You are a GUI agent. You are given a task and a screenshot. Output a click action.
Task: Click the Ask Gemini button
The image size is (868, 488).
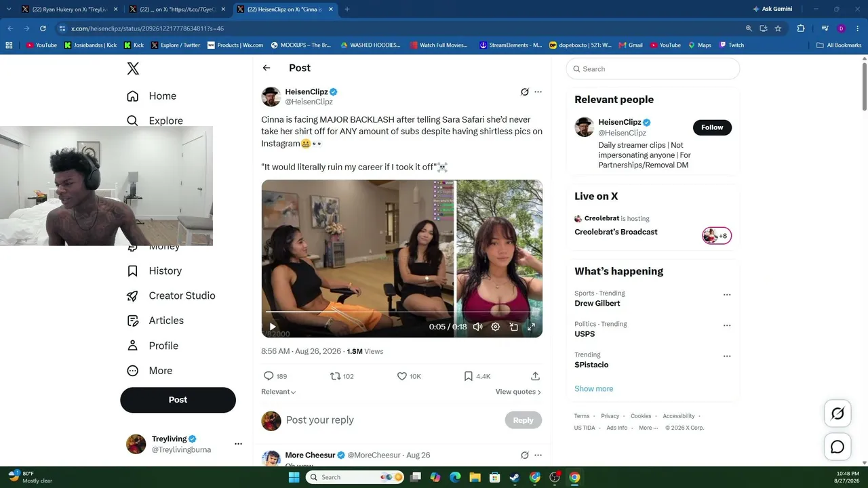[x=772, y=9]
